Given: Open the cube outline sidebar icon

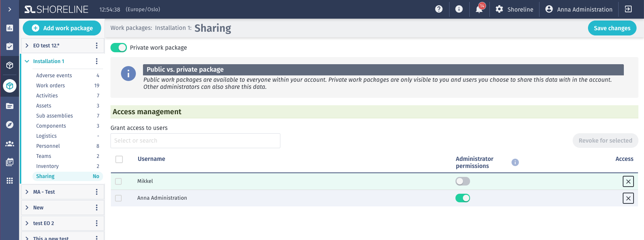Looking at the screenshot, I should (10, 65).
